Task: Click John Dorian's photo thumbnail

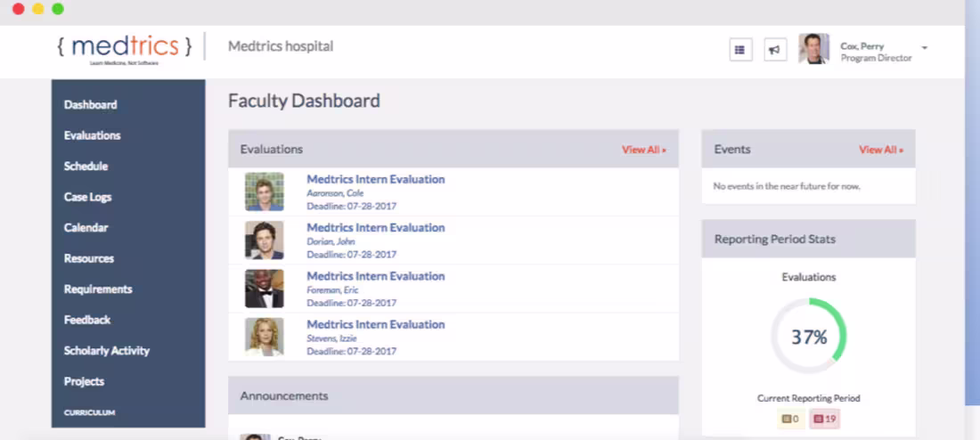Action: click(x=265, y=240)
